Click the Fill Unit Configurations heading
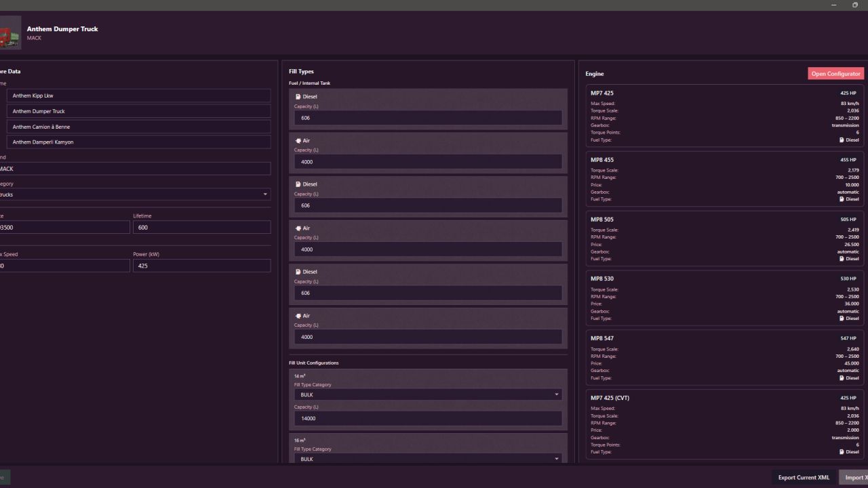Image resolution: width=868 pixels, height=488 pixels. point(313,363)
